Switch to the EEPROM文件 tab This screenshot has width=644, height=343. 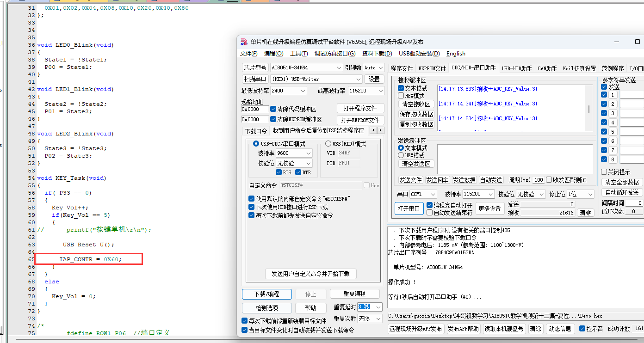click(432, 68)
